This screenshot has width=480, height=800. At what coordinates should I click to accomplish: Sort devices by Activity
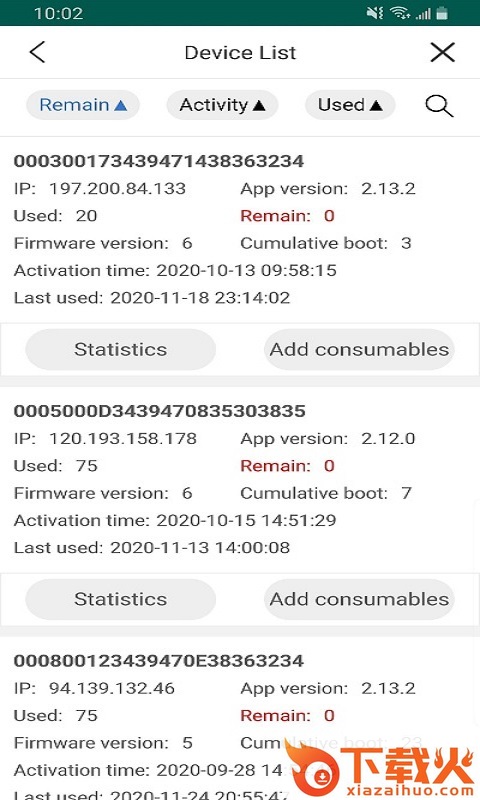(222, 105)
